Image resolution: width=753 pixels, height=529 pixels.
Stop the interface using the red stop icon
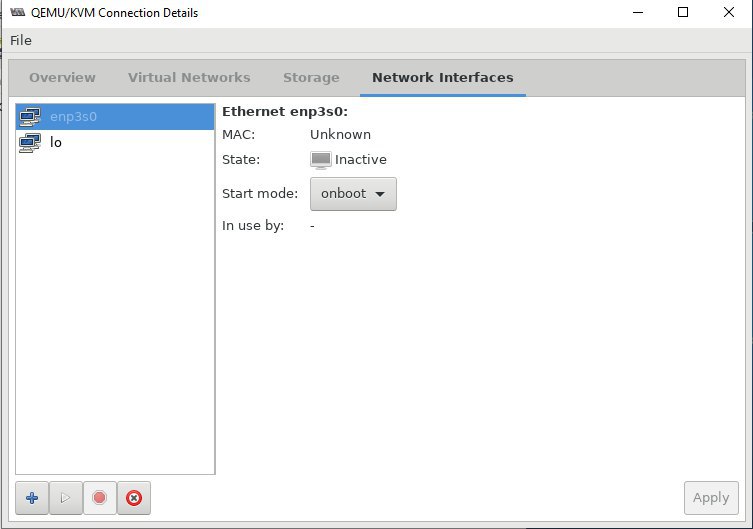(x=99, y=498)
